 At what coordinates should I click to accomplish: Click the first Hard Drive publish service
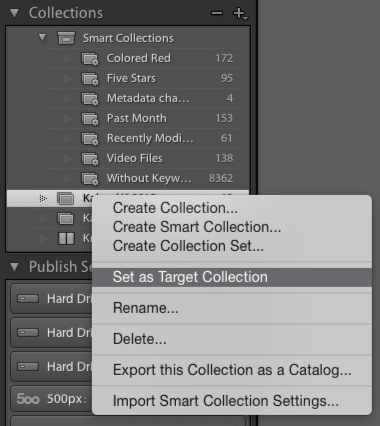coord(52,299)
